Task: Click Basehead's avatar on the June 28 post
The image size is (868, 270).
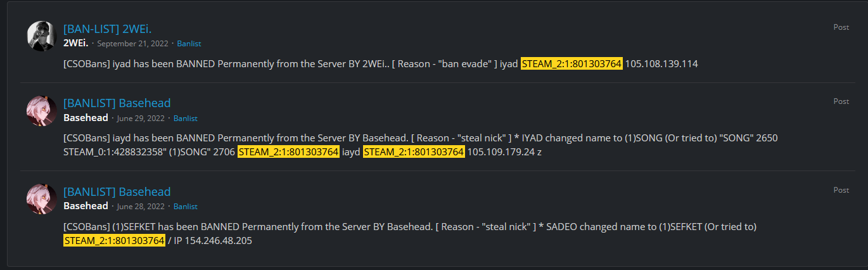Action: 42,198
